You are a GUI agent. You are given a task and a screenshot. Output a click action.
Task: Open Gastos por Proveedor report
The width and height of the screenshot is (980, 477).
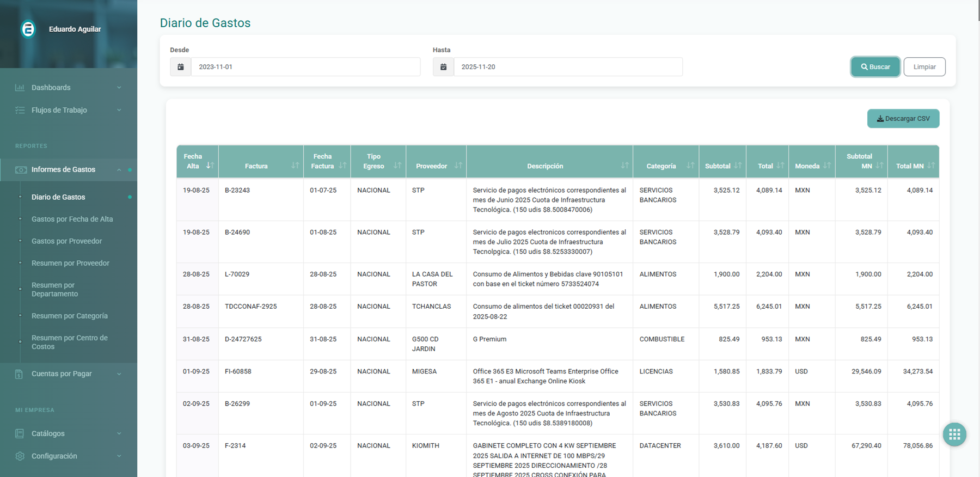pos(66,241)
